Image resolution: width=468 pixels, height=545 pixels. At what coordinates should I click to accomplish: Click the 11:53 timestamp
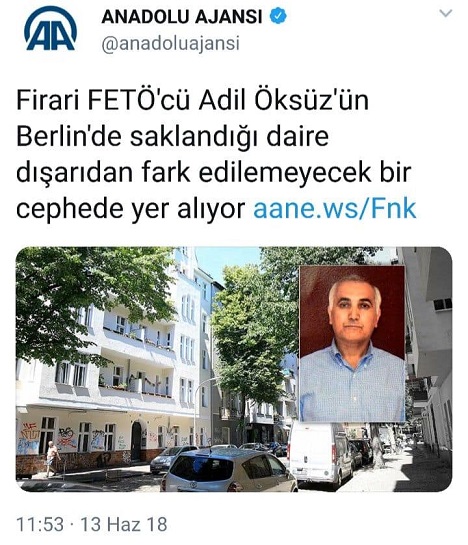40,524
